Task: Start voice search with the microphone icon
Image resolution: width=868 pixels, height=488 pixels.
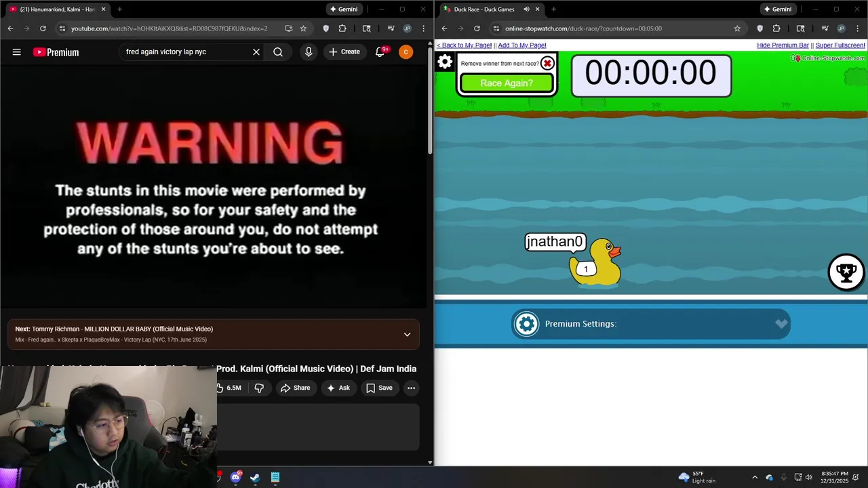Action: click(x=309, y=52)
